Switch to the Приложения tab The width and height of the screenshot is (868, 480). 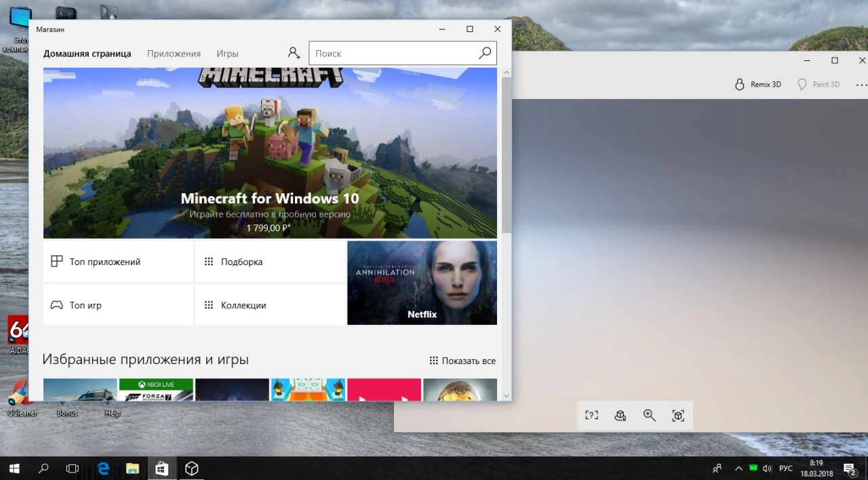click(x=174, y=54)
